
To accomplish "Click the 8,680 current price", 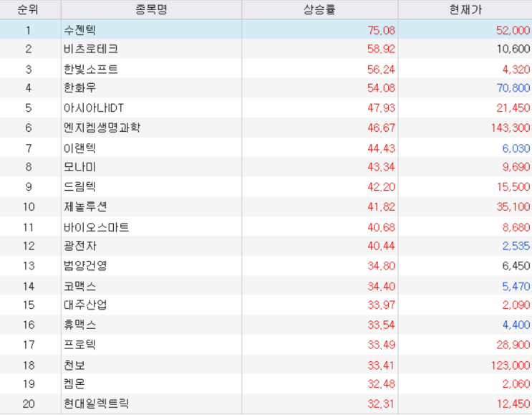I will [516, 227].
